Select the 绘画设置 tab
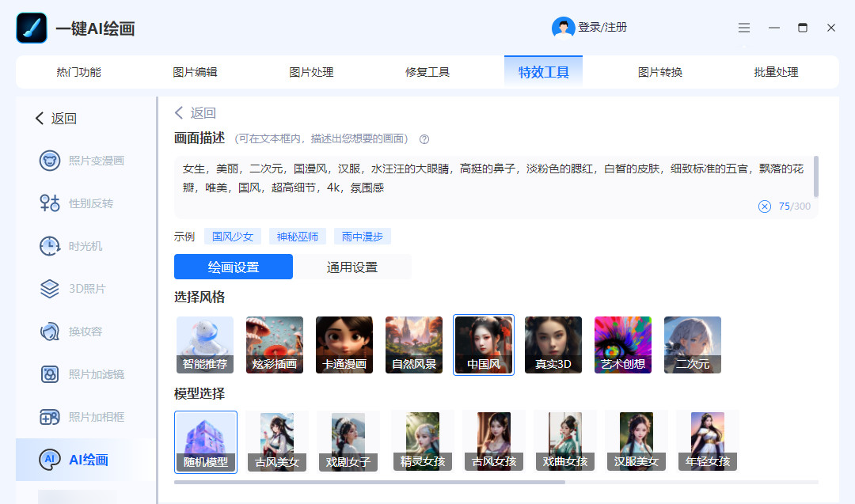The width and height of the screenshot is (855, 504). click(x=234, y=267)
